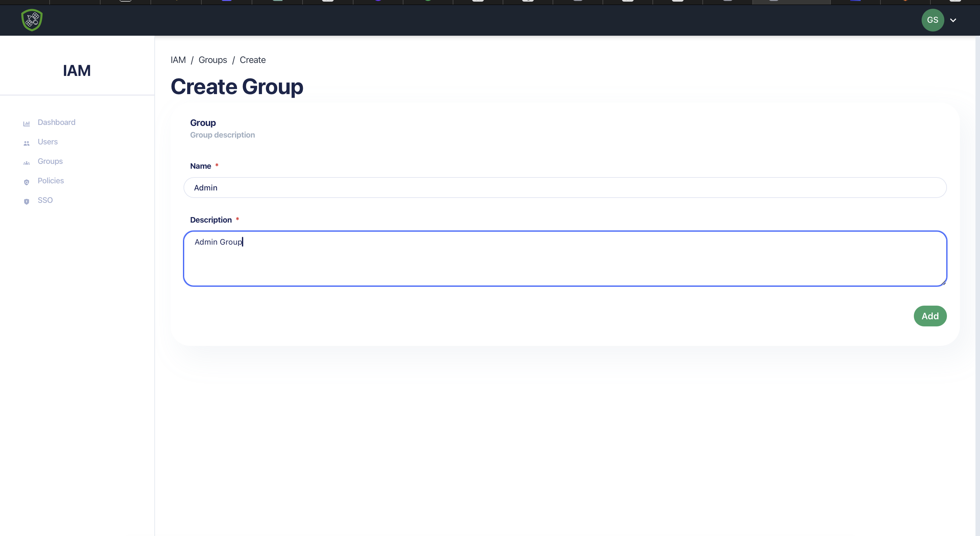Click the 'Group description' subtitle text
This screenshot has height=536, width=980.
[x=222, y=135]
